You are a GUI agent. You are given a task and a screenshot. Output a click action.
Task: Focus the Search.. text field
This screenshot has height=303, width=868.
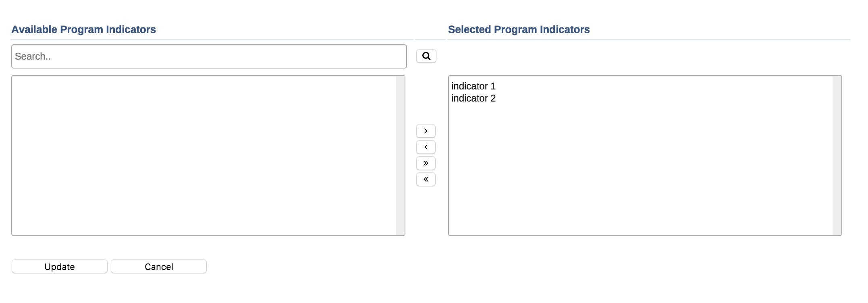[x=209, y=56]
